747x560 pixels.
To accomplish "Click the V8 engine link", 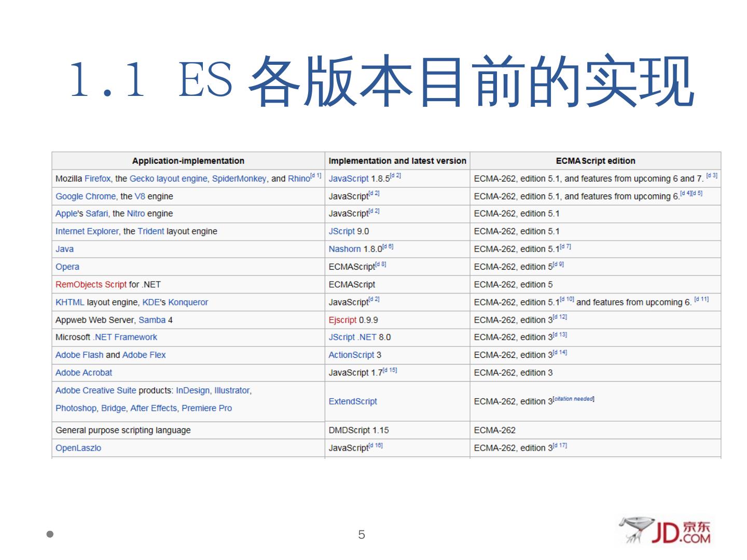I will [140, 197].
